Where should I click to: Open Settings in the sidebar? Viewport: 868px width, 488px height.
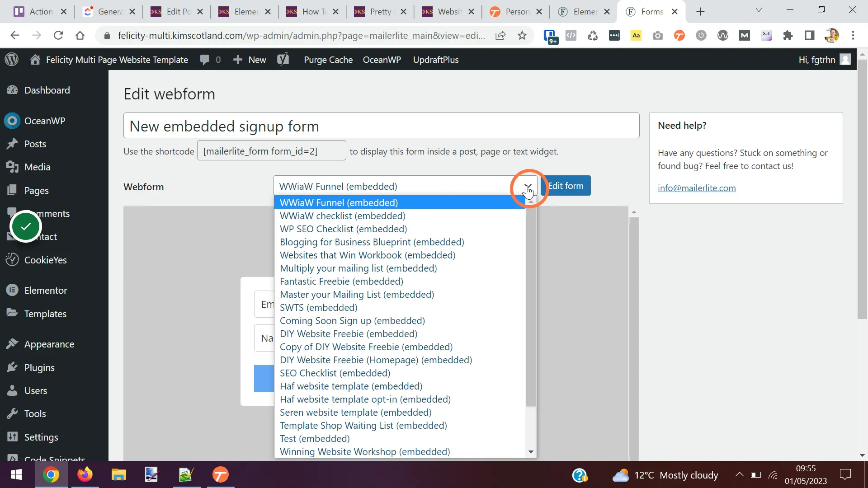coord(41,437)
